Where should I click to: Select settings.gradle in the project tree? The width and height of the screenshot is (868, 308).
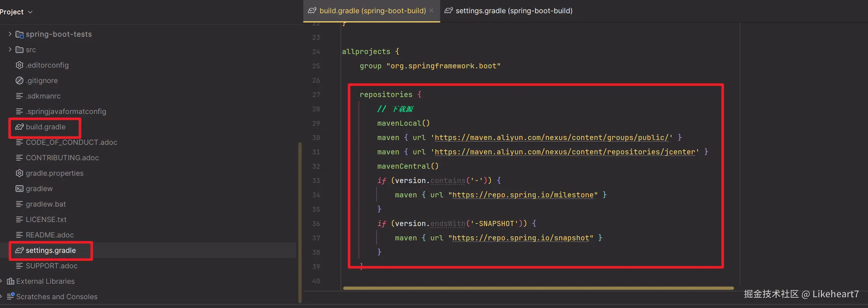[51, 250]
